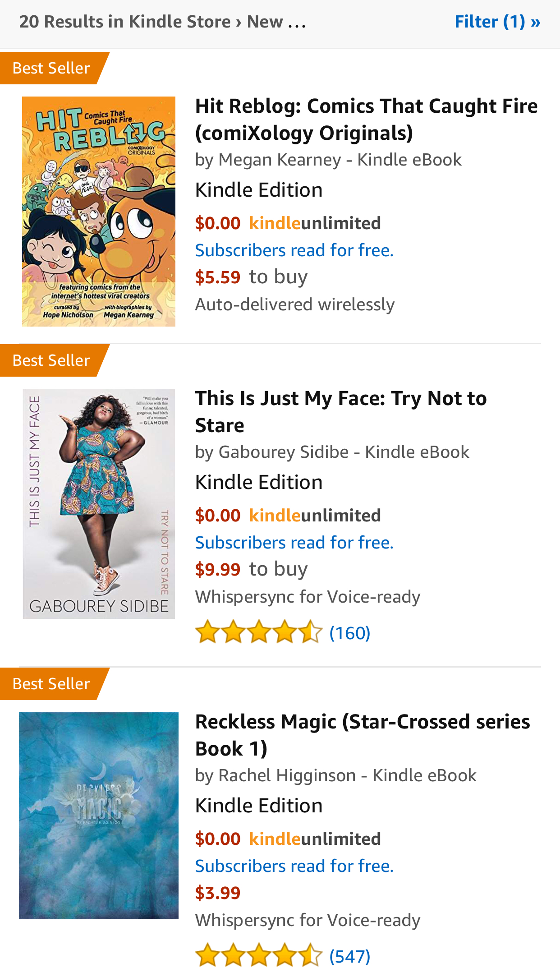Click star rating icons for Reckless Magic
This screenshot has width=560, height=968.
(259, 955)
